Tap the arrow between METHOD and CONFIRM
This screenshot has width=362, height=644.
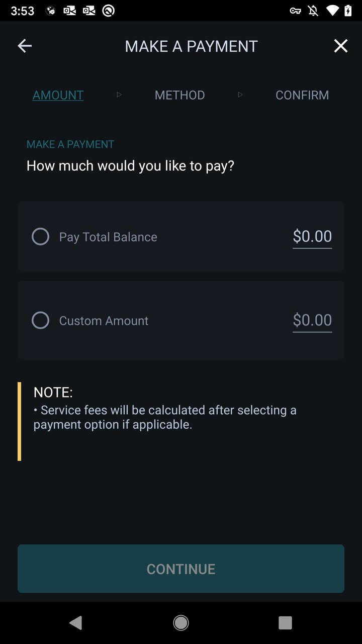240,95
